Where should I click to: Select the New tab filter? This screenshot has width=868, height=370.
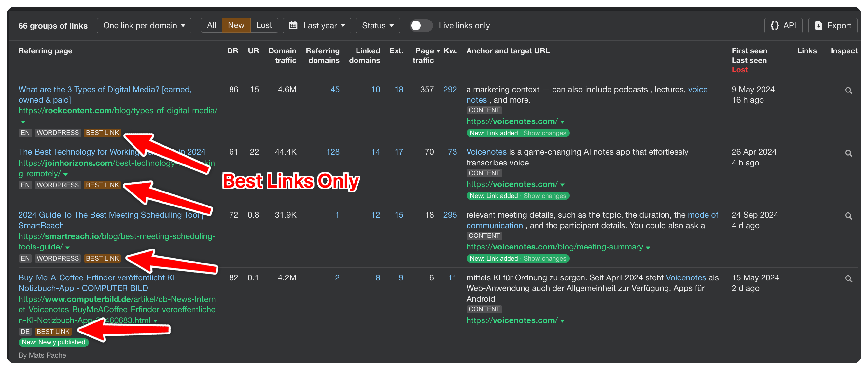(235, 25)
